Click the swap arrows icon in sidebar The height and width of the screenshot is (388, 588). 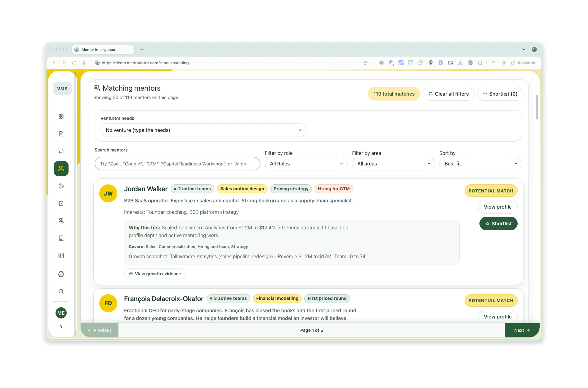[61, 151]
